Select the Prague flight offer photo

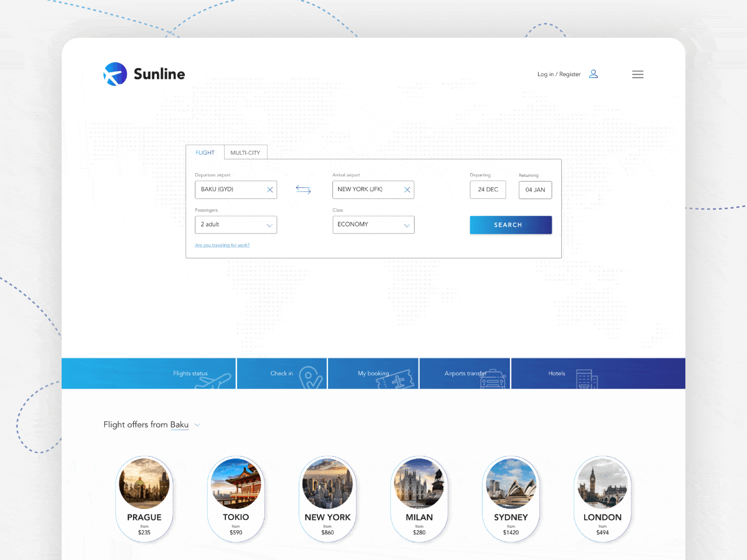(x=144, y=483)
